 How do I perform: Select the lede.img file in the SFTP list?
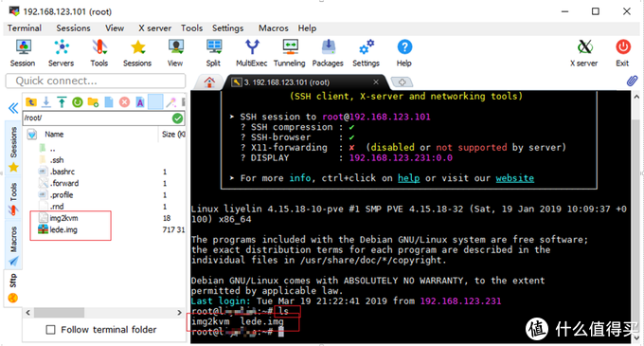(x=63, y=229)
